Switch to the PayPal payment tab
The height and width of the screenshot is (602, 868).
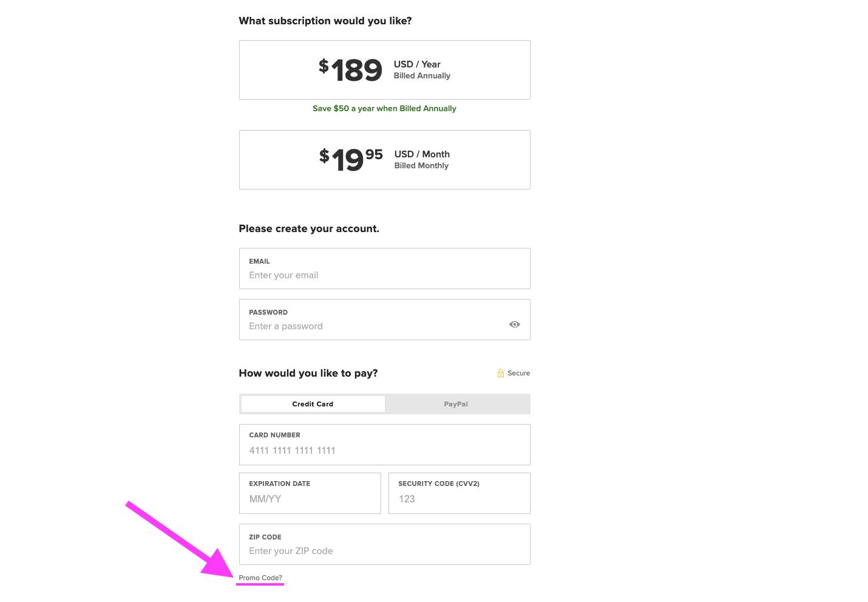click(x=456, y=403)
